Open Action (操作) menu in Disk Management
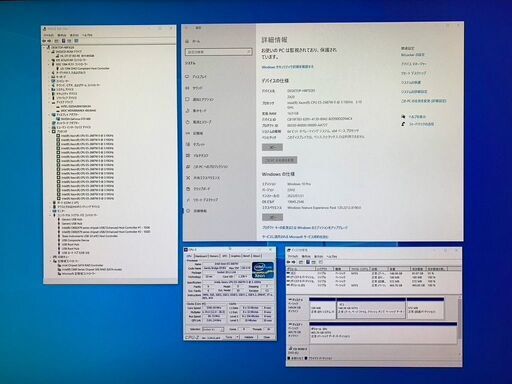The image size is (512, 384). (306, 256)
